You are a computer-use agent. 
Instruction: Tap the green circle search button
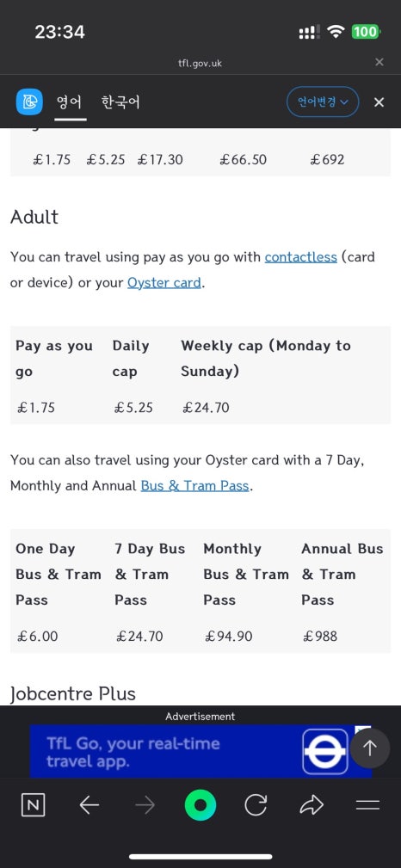click(200, 805)
